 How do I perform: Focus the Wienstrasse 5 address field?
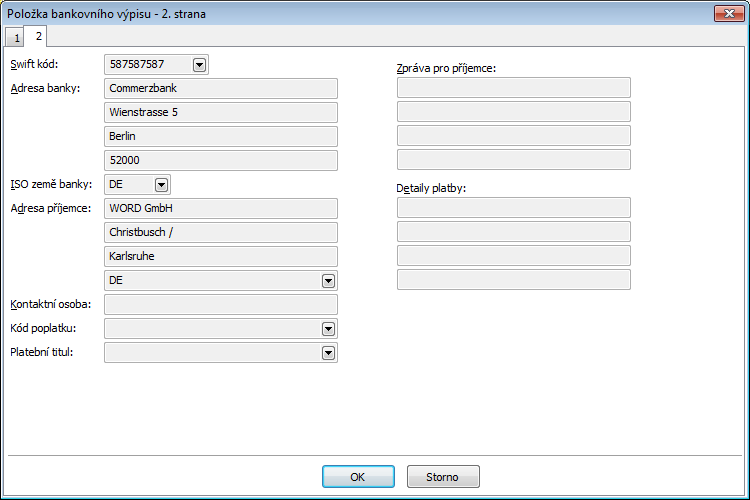click(x=220, y=112)
